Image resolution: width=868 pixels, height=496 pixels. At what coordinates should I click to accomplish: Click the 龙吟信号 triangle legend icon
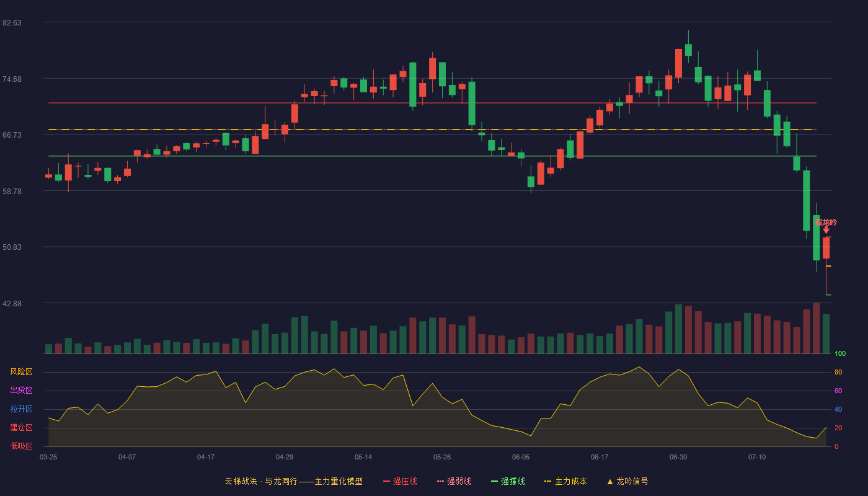(x=610, y=482)
